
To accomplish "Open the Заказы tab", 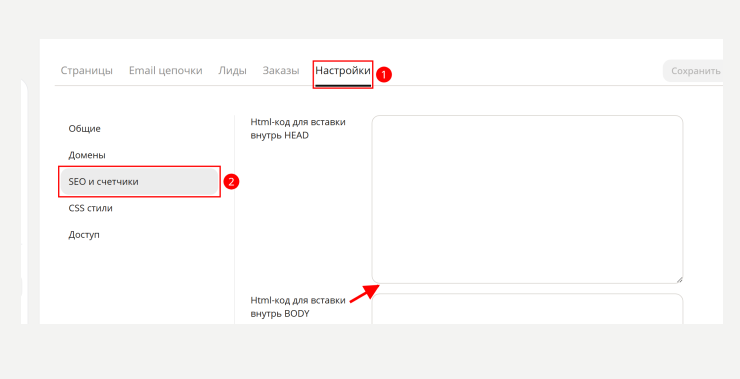I will (x=281, y=71).
